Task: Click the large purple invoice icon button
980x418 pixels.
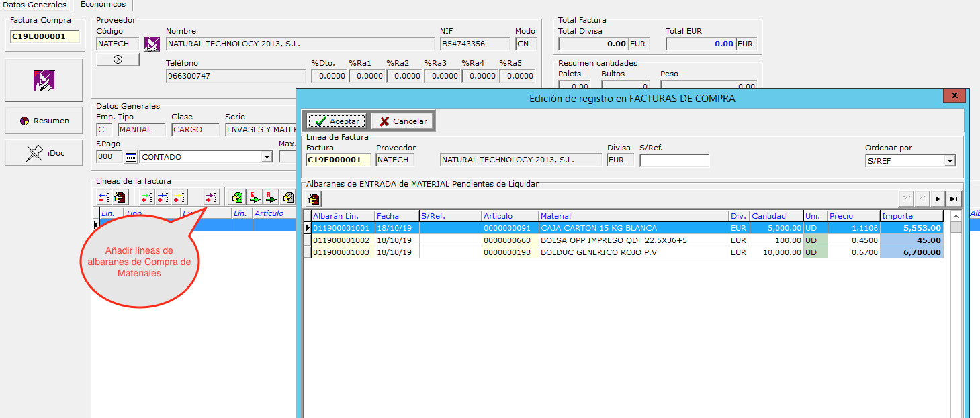Action: point(44,81)
